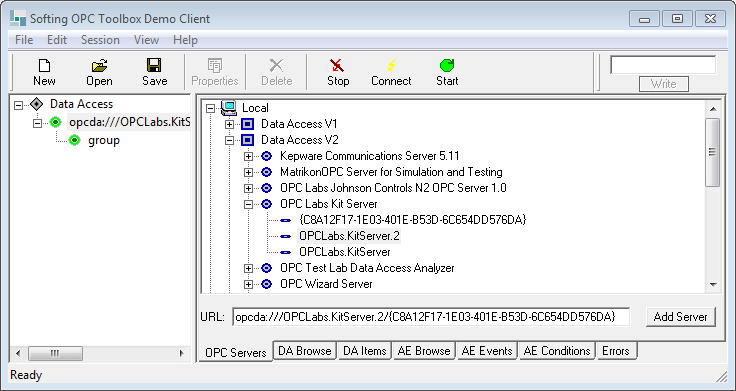The width and height of the screenshot is (736, 391).
Task: Click Kepware Communications Server icon
Action: pyautogui.click(x=267, y=156)
